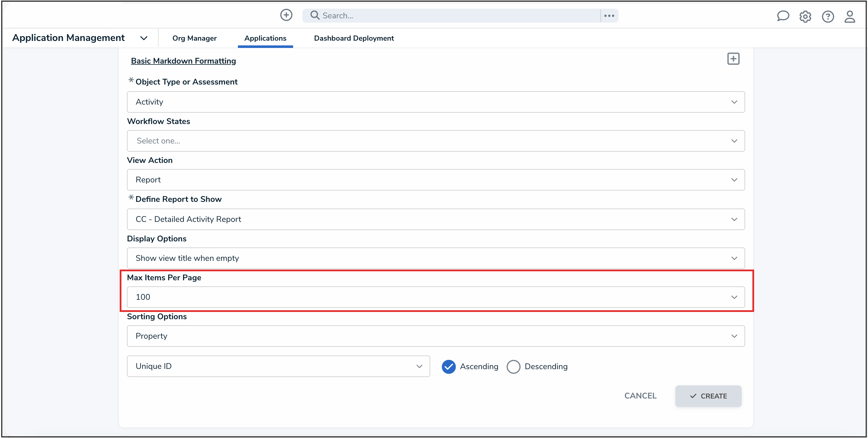Click the search magnifier icon
The image size is (868, 438).
pos(315,15)
